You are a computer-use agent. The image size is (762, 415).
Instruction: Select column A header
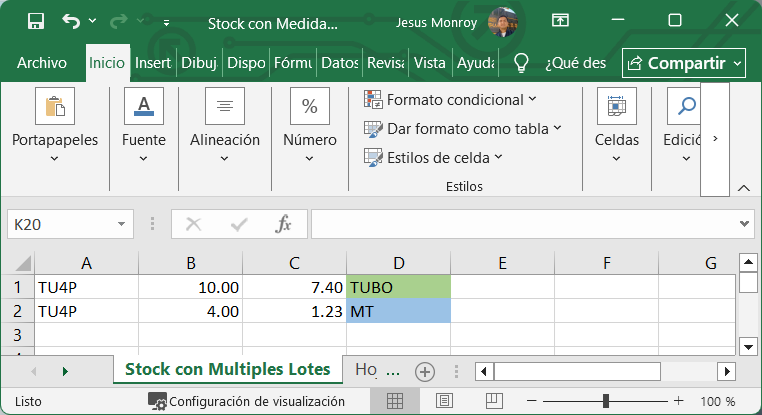(87, 263)
